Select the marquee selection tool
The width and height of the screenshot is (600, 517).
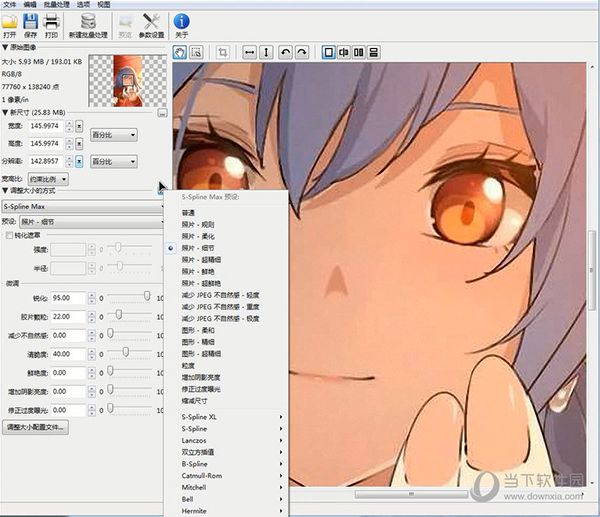tap(196, 52)
